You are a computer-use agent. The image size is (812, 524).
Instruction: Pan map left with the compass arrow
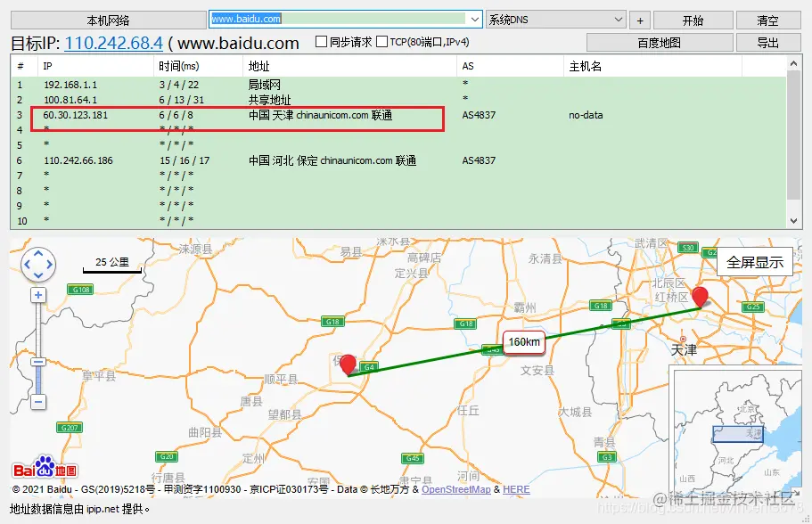pyautogui.click(x=28, y=264)
